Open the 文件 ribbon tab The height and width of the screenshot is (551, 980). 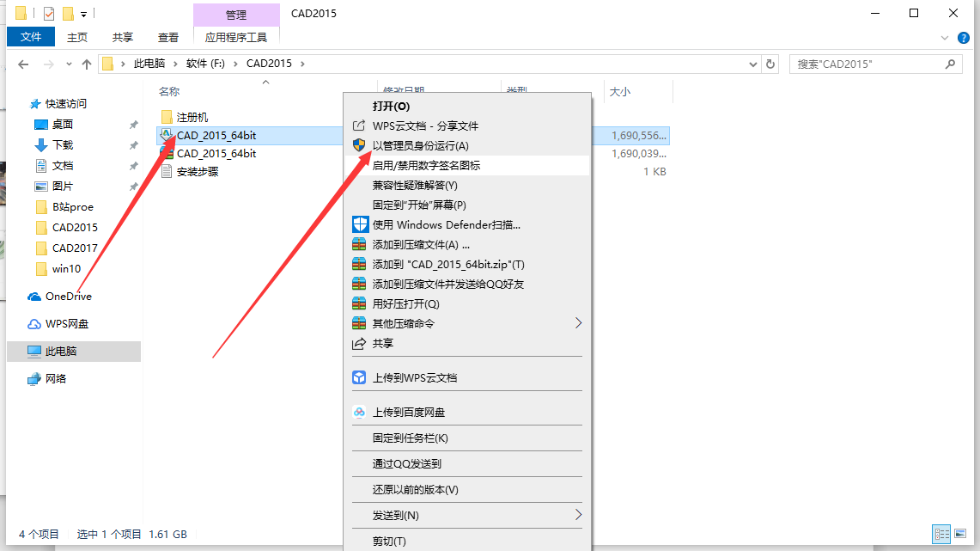[x=31, y=37]
